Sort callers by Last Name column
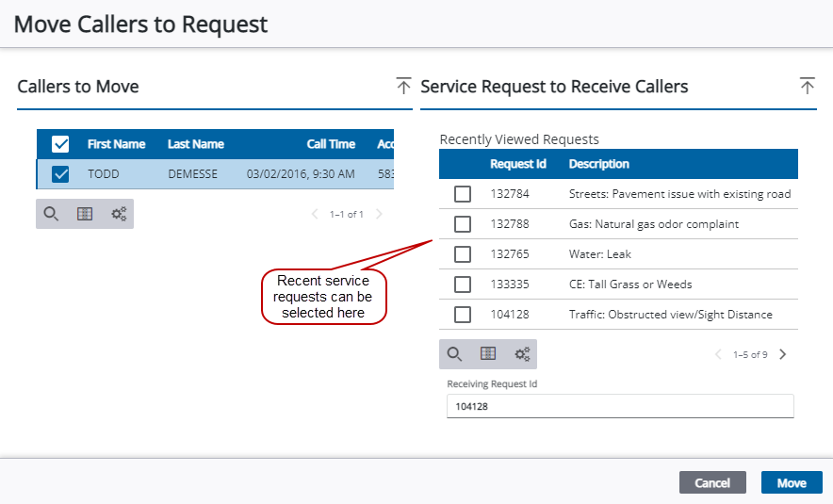Viewport: 833px width, 504px height. pyautogui.click(x=196, y=144)
